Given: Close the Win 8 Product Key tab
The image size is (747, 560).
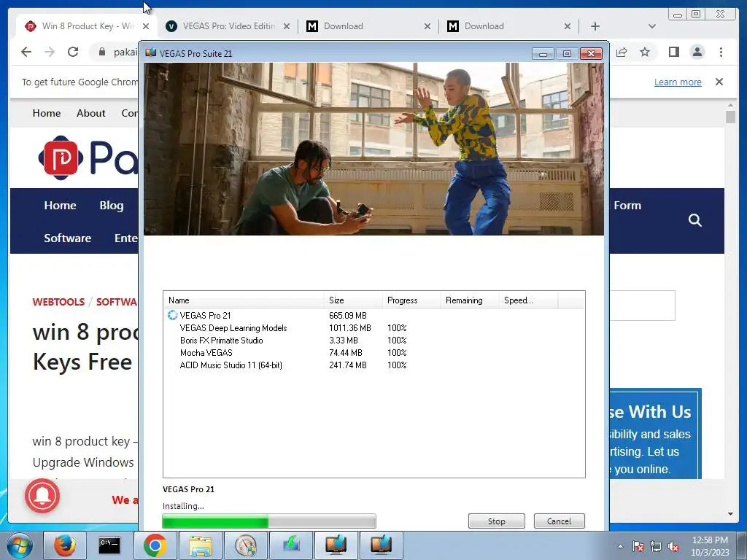Looking at the screenshot, I should (x=146, y=26).
